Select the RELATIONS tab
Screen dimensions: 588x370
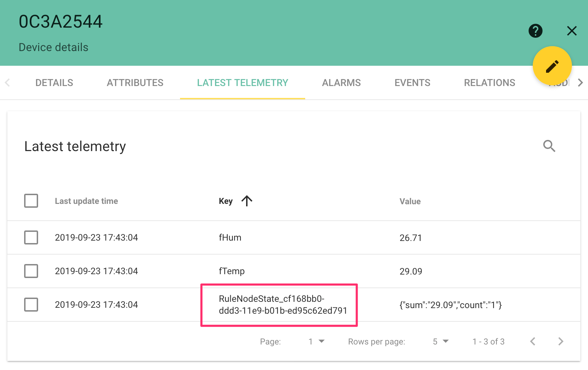click(x=489, y=83)
